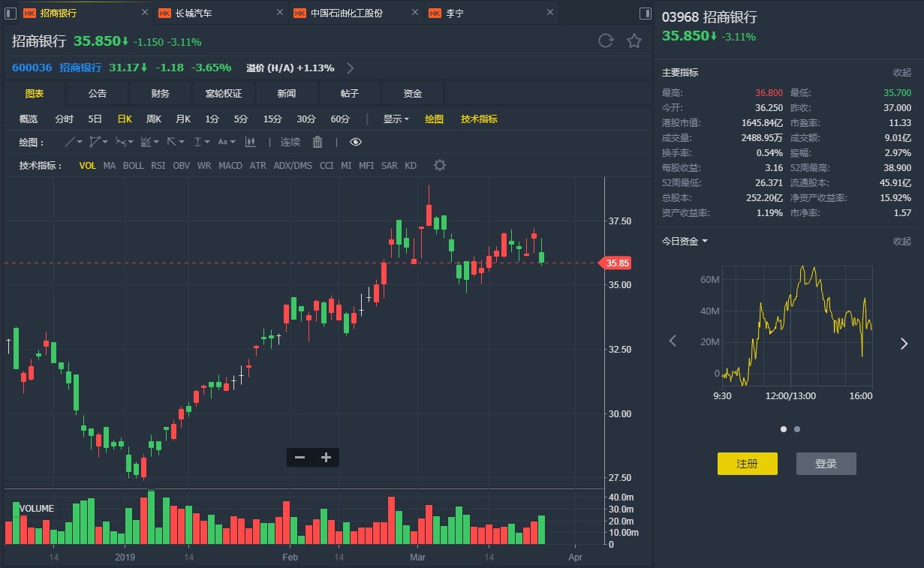This screenshot has height=568, width=924.
Task: Close the 中国石油化工股份 tab
Action: click(415, 13)
